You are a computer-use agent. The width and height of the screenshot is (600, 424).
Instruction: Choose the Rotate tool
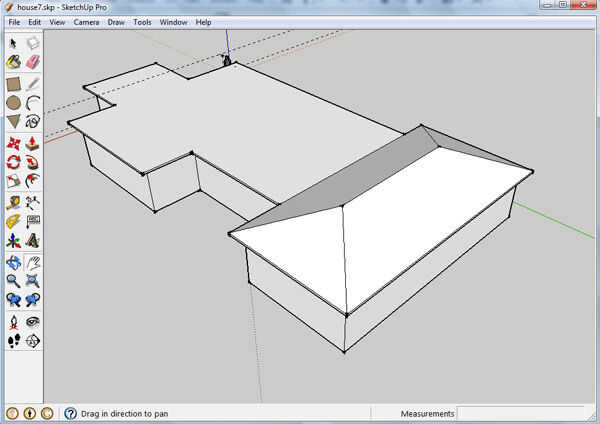pyautogui.click(x=13, y=162)
